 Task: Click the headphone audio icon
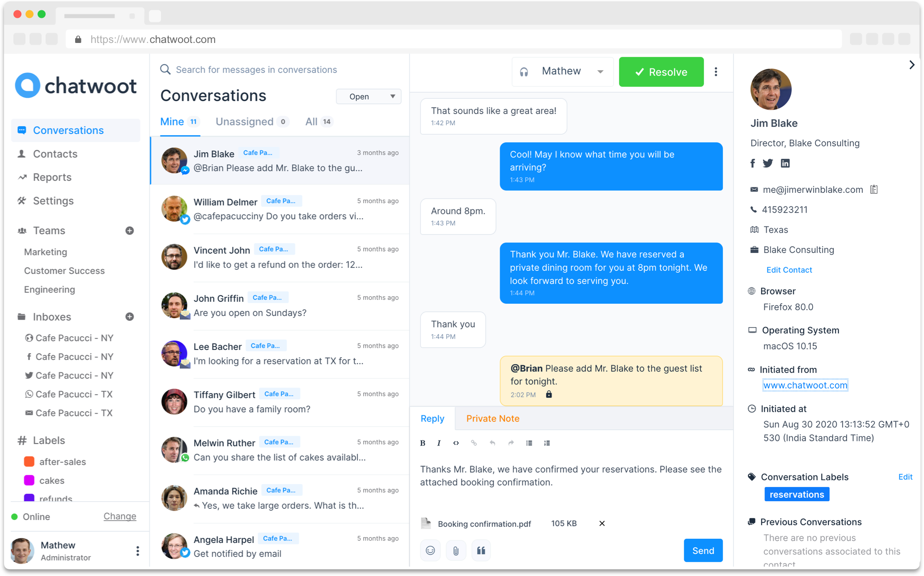pyautogui.click(x=526, y=72)
